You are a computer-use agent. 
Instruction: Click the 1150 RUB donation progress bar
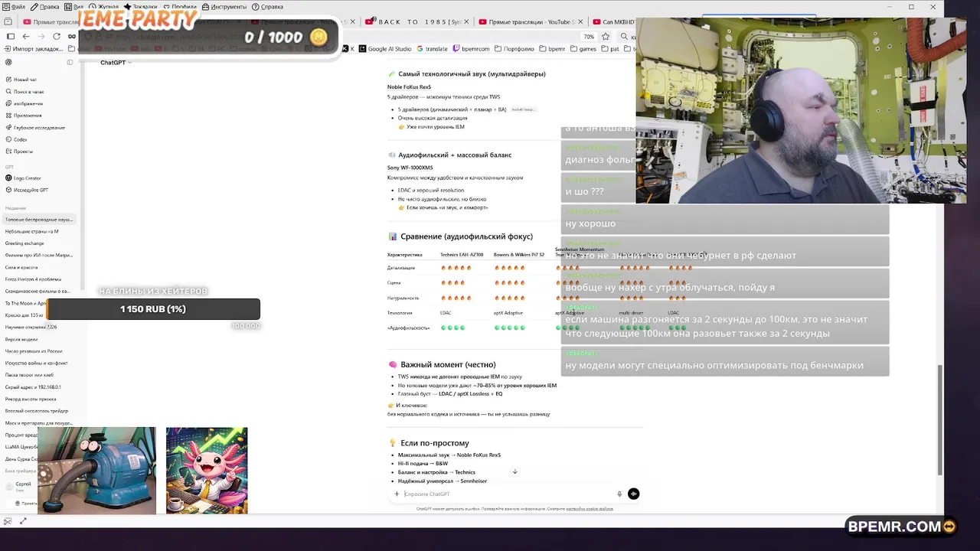[153, 309]
